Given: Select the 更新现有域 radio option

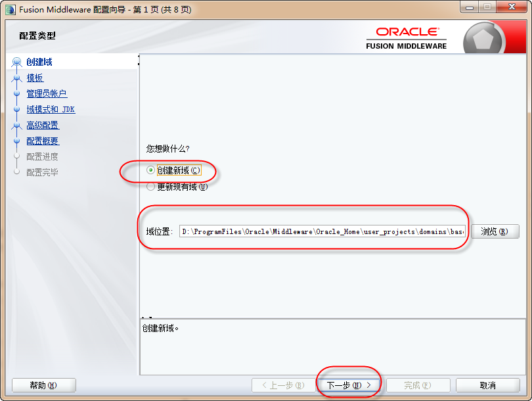Looking at the screenshot, I should coord(150,187).
